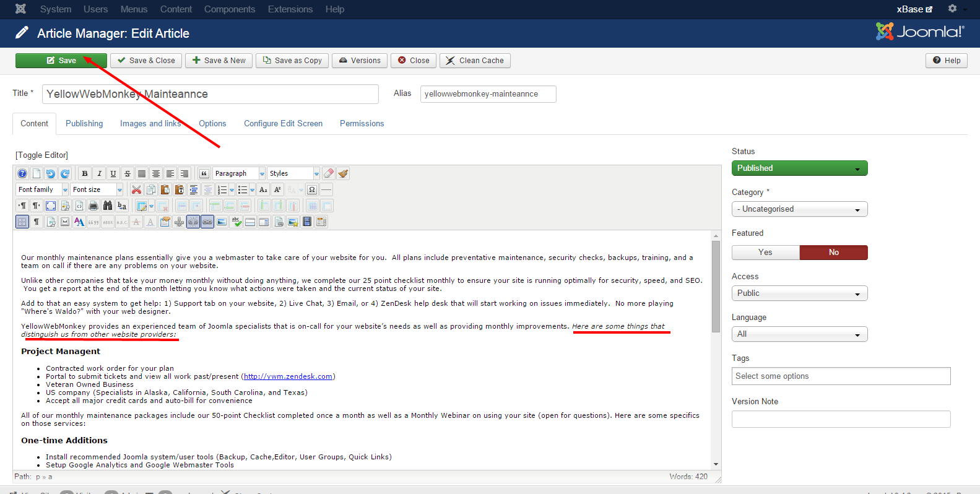Open the Paragraph format dropdown

(239, 173)
